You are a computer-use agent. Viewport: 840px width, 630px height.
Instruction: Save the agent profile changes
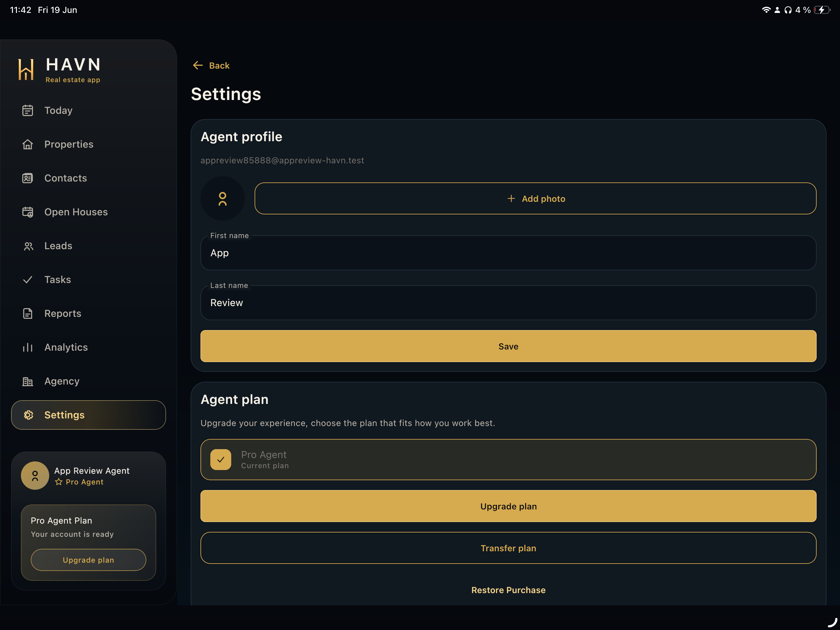coord(508,346)
